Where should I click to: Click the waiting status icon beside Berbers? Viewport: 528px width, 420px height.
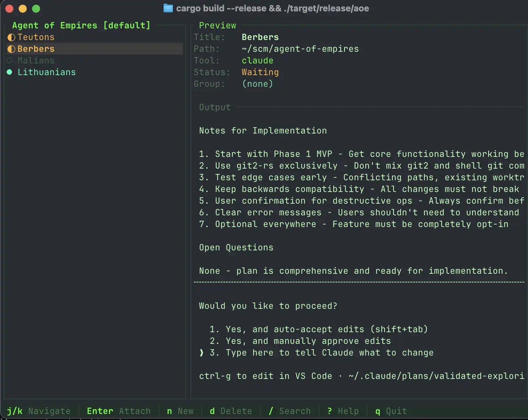(11, 49)
